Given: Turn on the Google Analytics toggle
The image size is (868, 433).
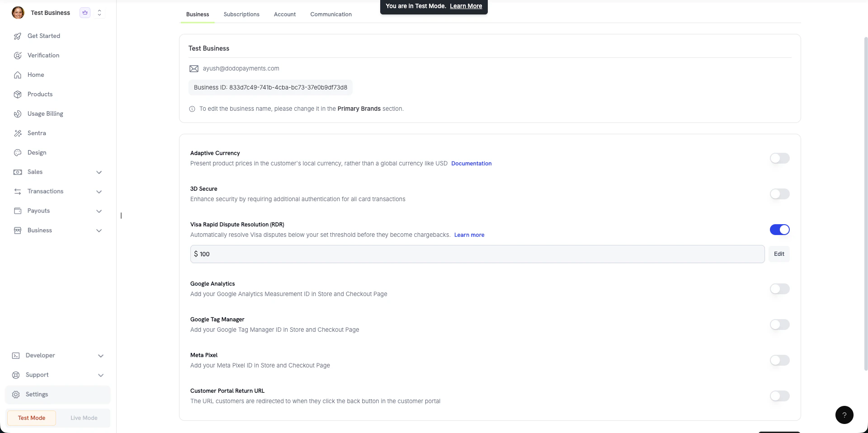Looking at the screenshot, I should coord(779,289).
